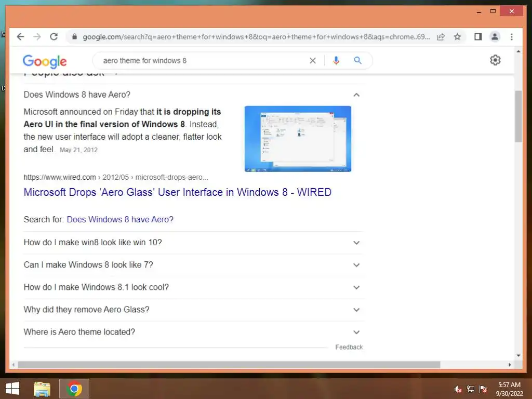Click the scroll down arrow
Image resolution: width=532 pixels, height=399 pixels.
518,355
